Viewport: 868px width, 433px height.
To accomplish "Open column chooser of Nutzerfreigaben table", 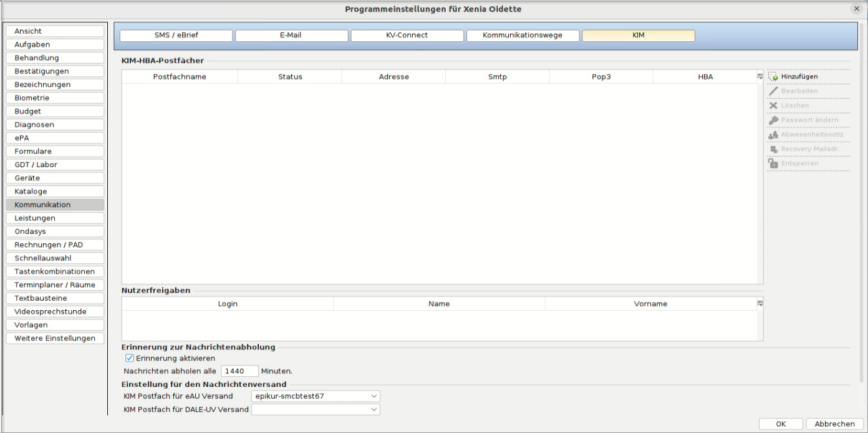I will click(760, 304).
